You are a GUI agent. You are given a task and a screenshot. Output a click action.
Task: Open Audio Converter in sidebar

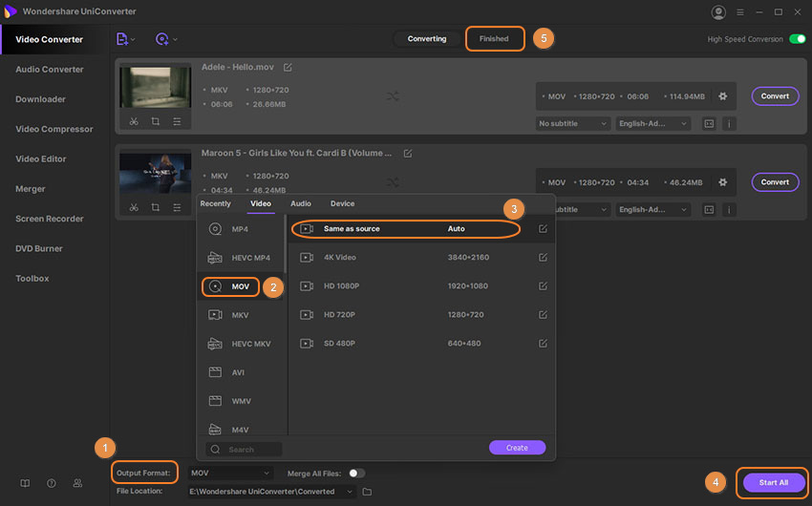[x=49, y=70]
